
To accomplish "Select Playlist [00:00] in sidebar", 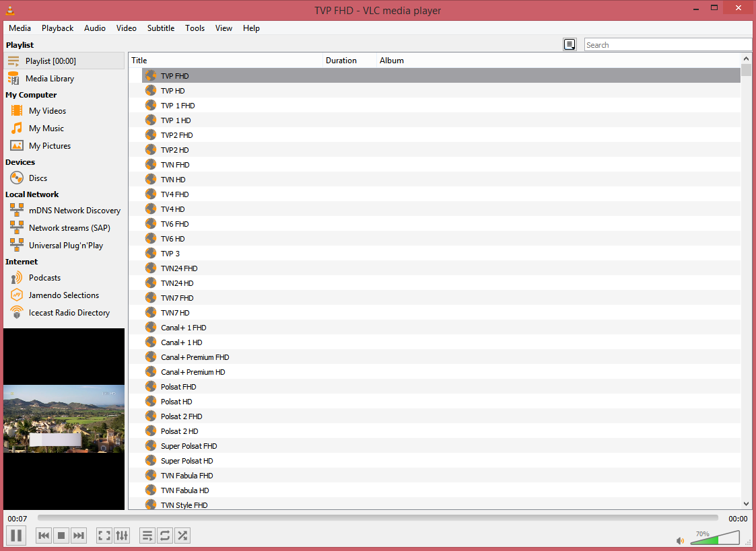I will tap(64, 61).
